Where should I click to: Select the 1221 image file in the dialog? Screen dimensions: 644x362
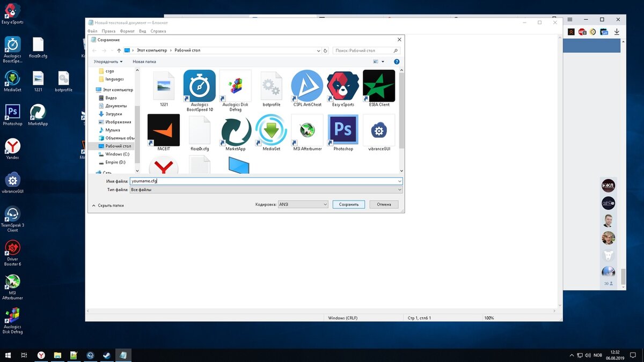[x=164, y=89]
